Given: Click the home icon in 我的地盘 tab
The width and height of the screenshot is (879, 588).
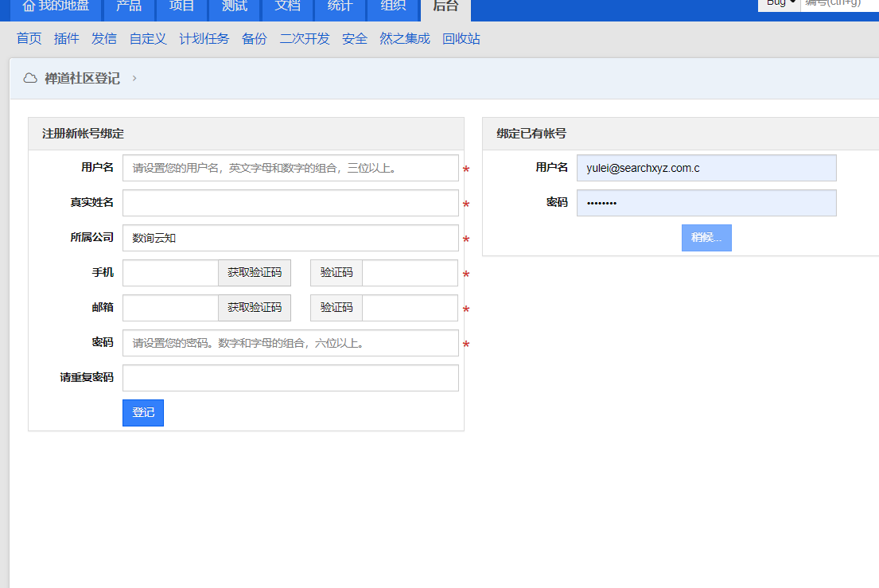Looking at the screenshot, I should coord(29,6).
